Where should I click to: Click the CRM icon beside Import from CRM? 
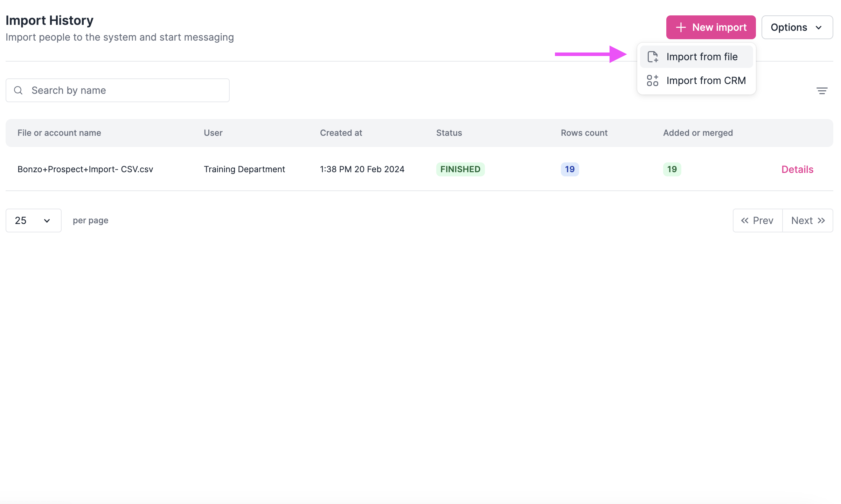(653, 80)
